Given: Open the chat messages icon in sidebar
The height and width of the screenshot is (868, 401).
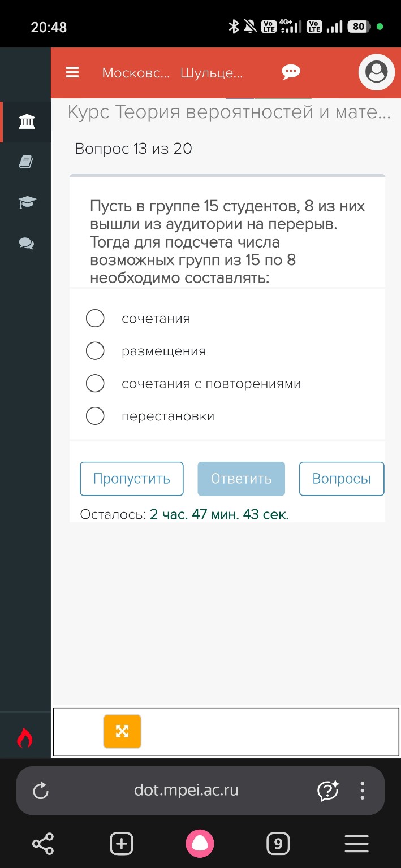Looking at the screenshot, I should coord(25,244).
